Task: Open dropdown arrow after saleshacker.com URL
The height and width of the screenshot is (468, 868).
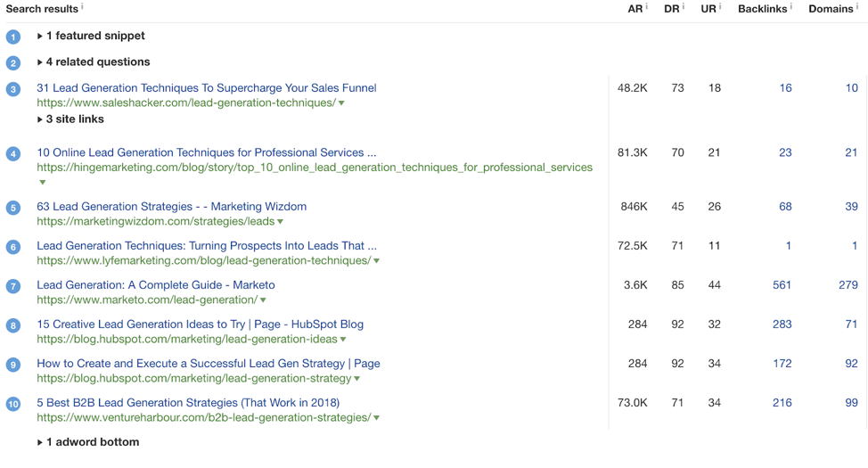Action: 341,103
